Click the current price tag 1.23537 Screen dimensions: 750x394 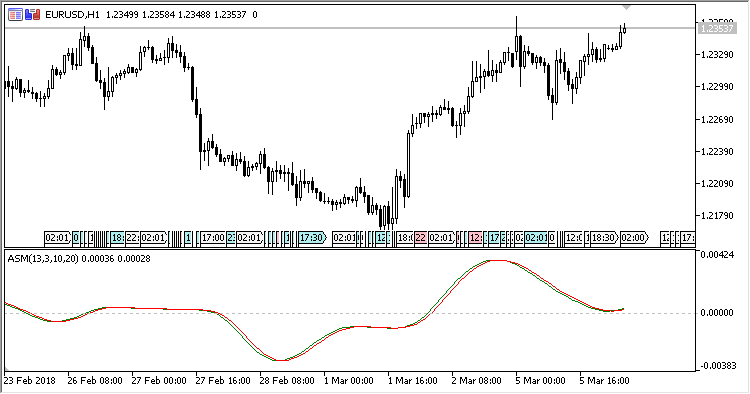(x=716, y=29)
